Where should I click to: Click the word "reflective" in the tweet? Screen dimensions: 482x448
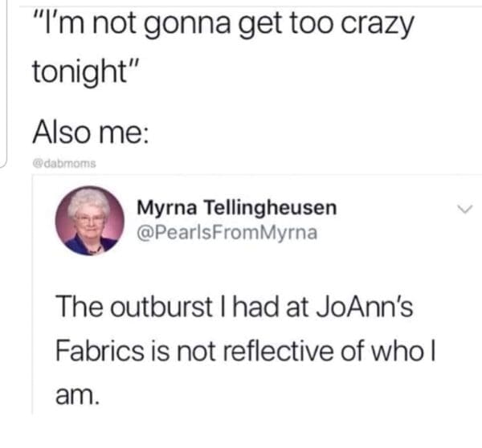278,350
